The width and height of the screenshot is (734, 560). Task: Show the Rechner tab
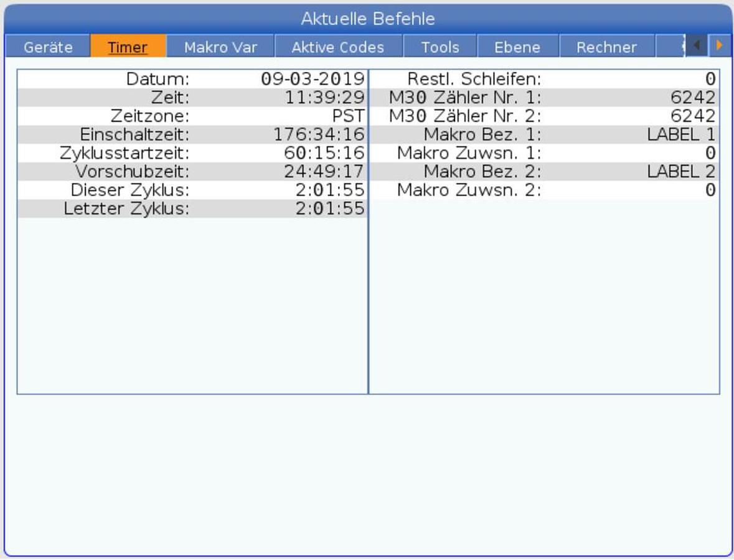coord(606,47)
